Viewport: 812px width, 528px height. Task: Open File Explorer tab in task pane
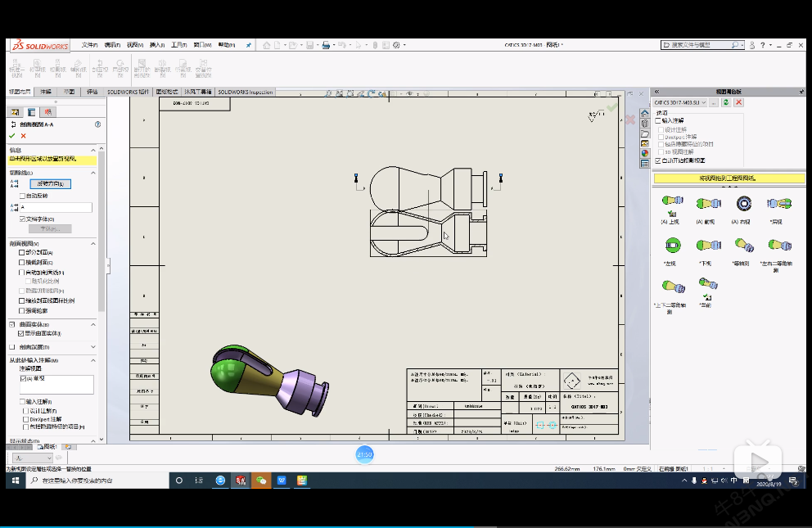coord(645,133)
